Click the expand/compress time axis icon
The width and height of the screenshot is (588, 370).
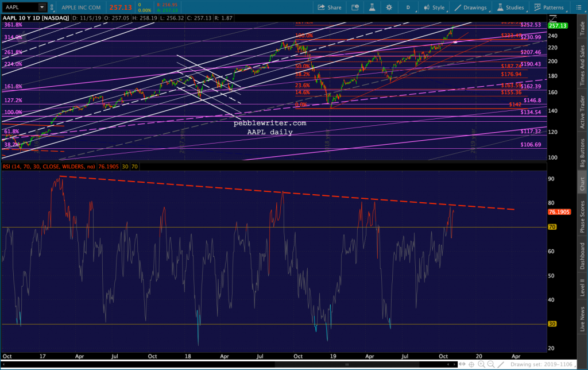(x=462, y=364)
